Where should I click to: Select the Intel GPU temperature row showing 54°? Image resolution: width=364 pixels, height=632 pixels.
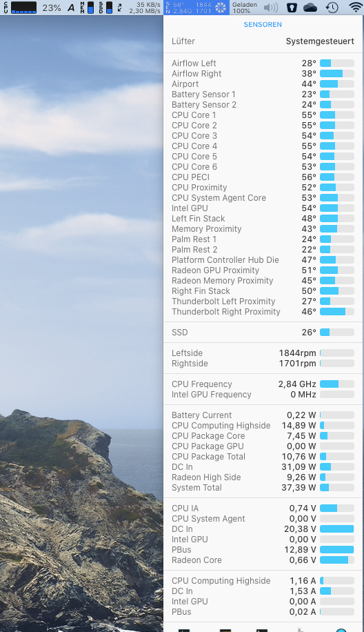coord(263,208)
